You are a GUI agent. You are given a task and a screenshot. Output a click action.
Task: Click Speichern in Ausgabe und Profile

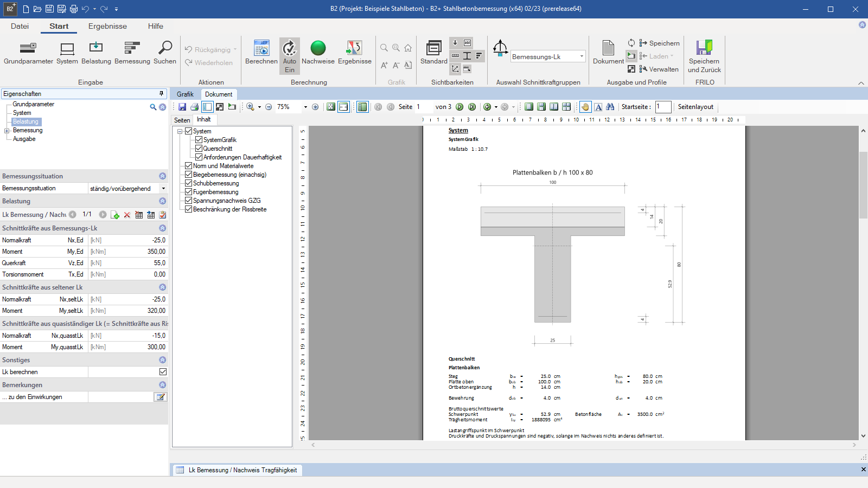[x=659, y=43]
